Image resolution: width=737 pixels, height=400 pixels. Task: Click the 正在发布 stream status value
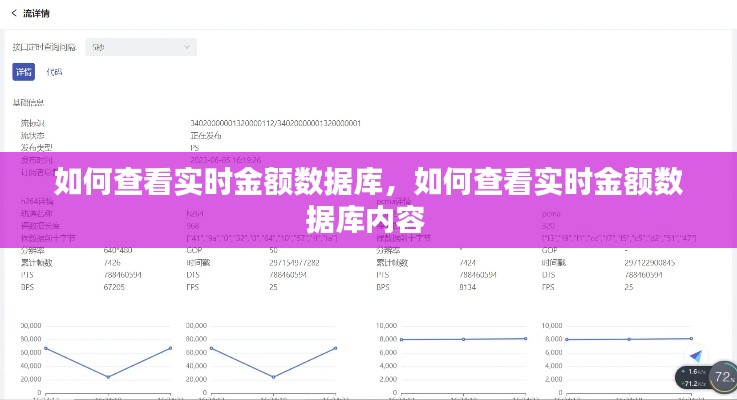point(205,135)
